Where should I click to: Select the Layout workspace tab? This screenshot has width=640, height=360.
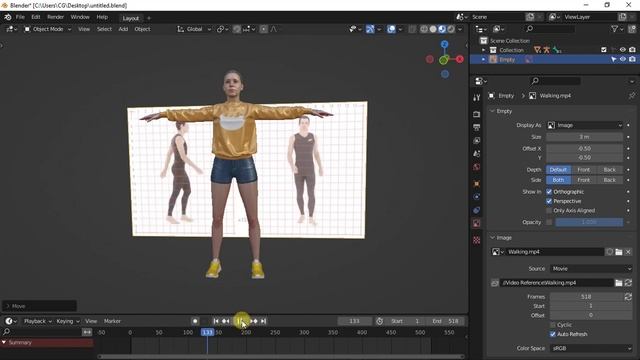131,18
